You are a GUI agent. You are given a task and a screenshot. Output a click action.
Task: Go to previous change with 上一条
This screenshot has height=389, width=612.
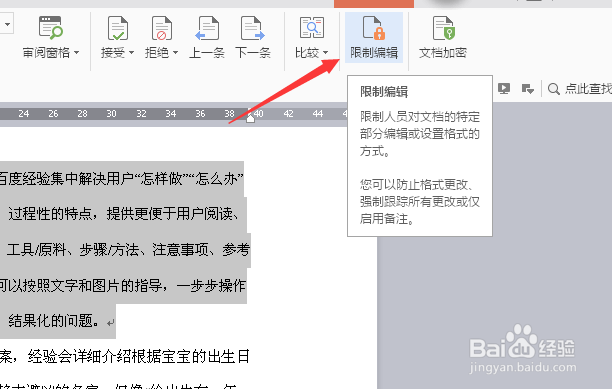207,38
